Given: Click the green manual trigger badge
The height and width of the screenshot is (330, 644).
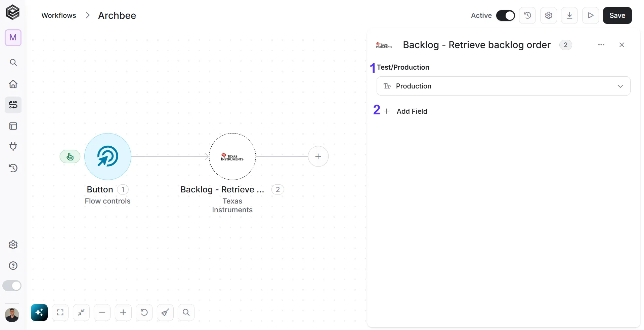Looking at the screenshot, I should pos(70,156).
